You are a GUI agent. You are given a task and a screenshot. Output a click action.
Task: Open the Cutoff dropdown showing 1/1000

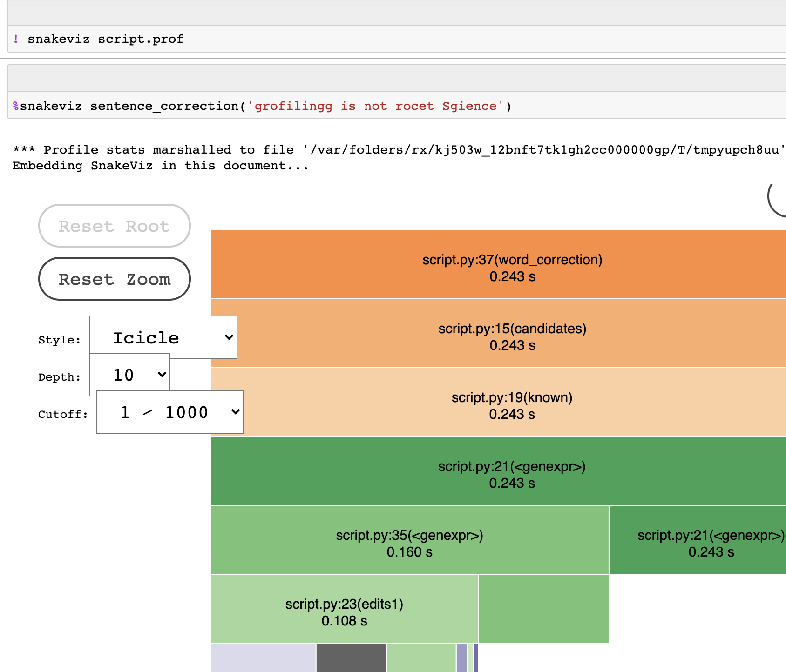tap(169, 412)
